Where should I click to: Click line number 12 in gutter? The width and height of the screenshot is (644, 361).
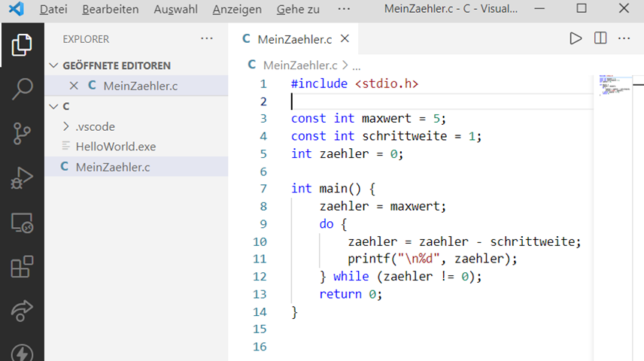click(260, 277)
